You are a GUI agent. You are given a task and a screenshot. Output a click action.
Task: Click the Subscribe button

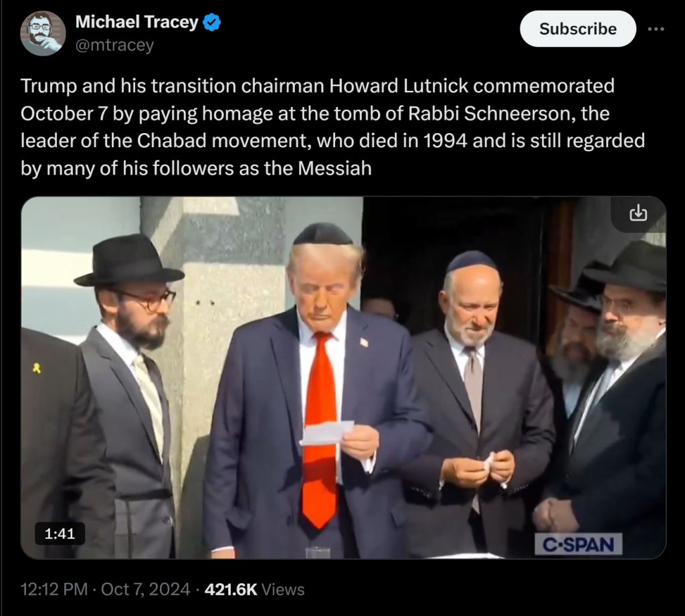tap(577, 29)
